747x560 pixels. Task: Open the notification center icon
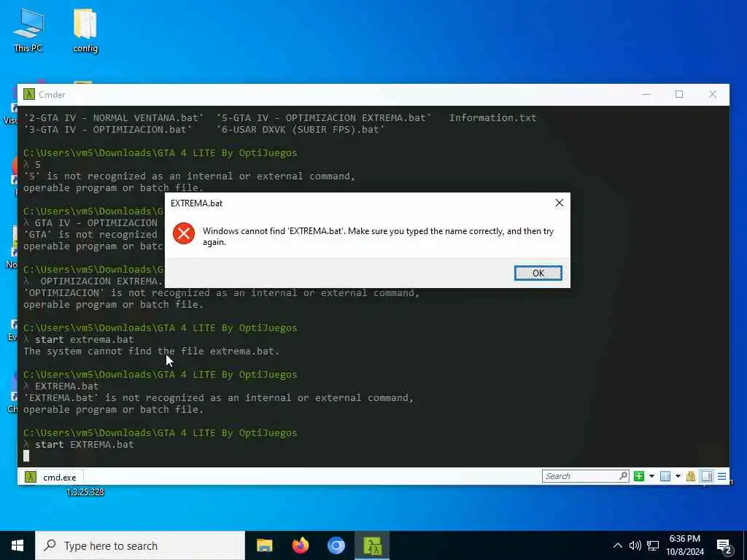pos(724,546)
